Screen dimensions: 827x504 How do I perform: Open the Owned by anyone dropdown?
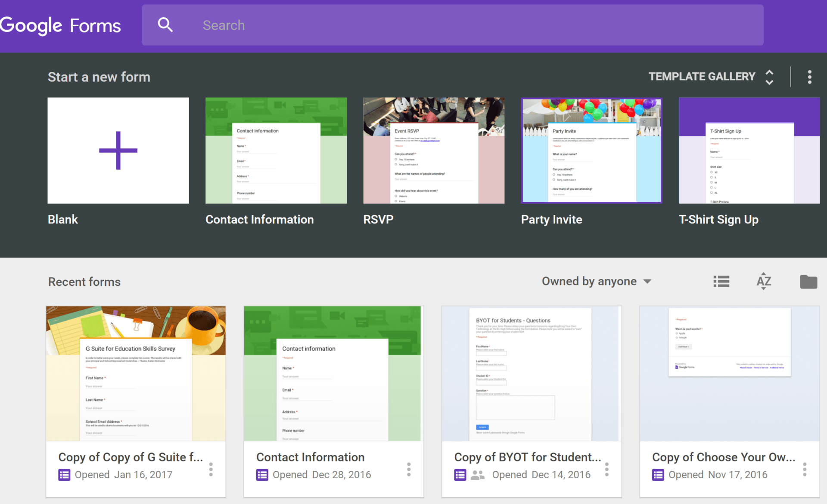click(x=597, y=281)
